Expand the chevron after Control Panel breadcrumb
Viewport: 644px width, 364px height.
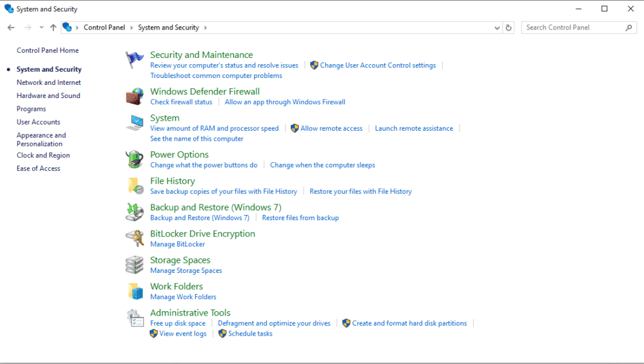(x=131, y=28)
